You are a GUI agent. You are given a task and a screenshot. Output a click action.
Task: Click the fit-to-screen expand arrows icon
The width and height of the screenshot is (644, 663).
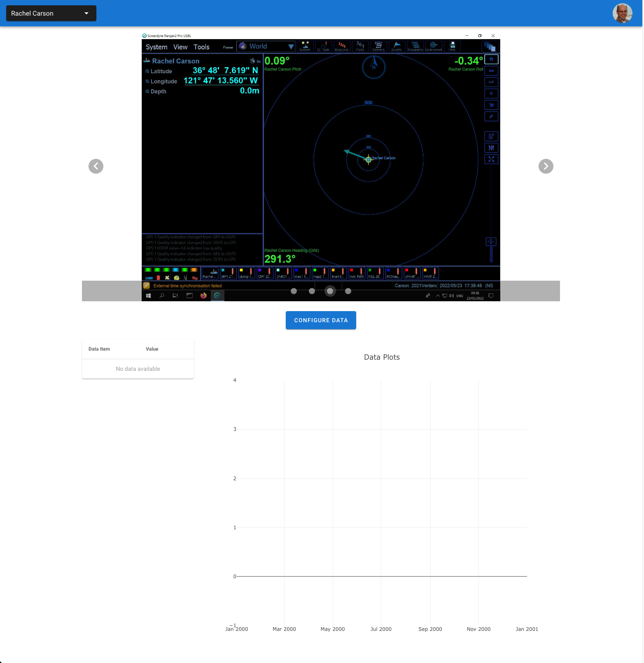(x=491, y=159)
